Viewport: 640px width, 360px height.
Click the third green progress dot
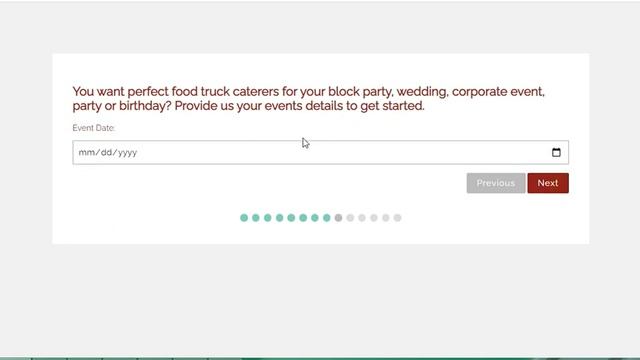268,218
